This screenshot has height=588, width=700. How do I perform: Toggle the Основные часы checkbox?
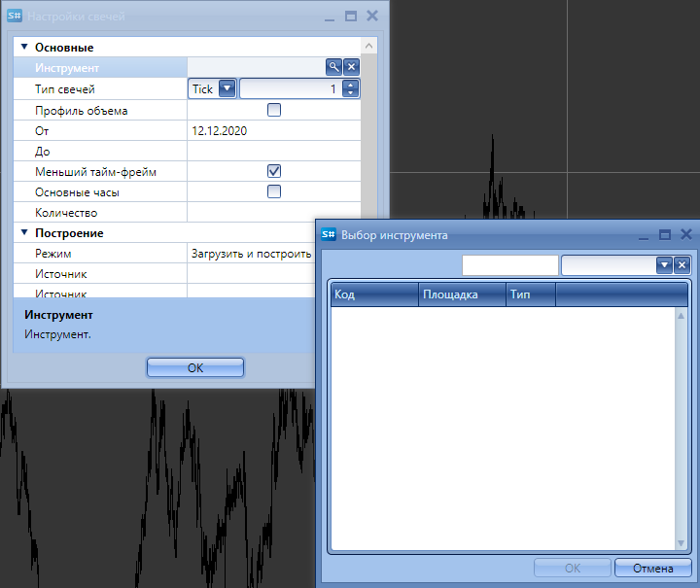coord(274,191)
